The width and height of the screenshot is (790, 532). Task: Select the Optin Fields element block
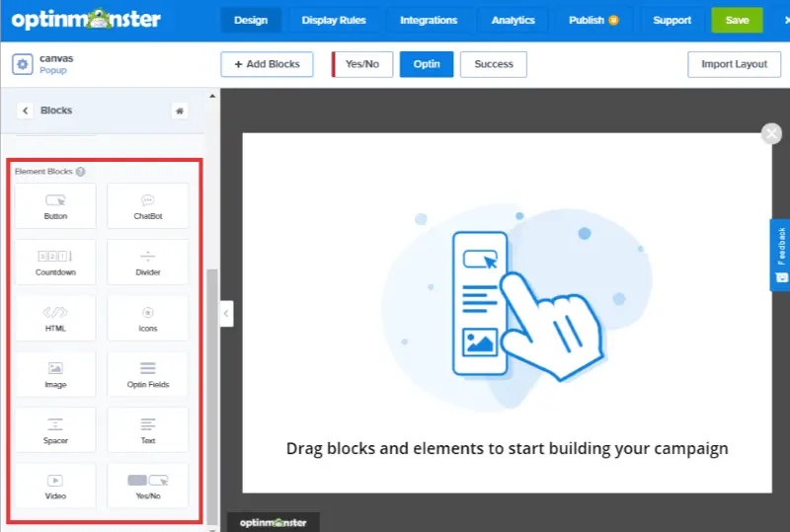tap(147, 374)
